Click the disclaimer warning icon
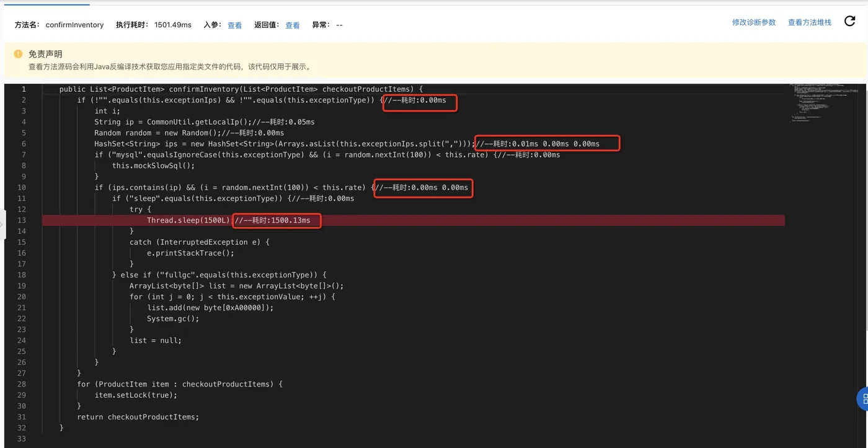 coord(18,54)
